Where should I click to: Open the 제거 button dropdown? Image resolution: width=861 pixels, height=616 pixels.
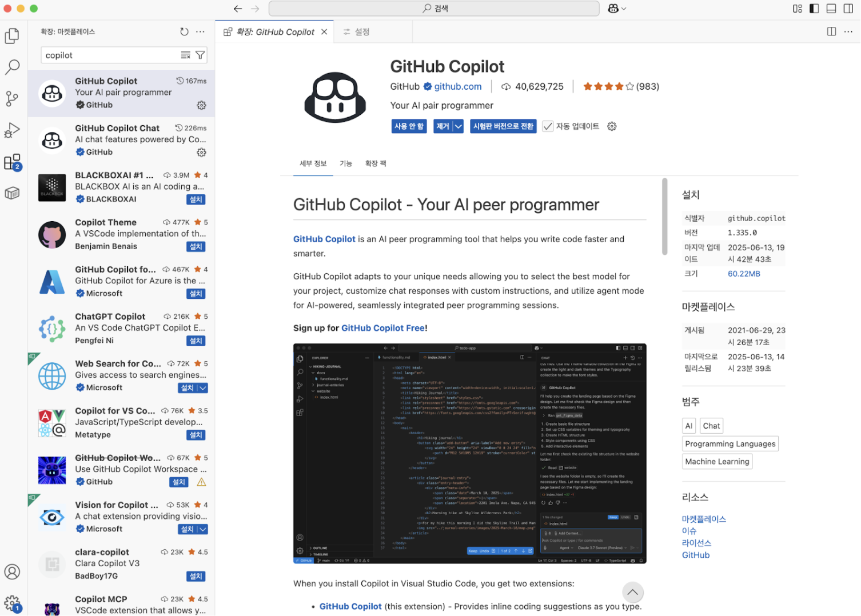pyautogui.click(x=457, y=126)
